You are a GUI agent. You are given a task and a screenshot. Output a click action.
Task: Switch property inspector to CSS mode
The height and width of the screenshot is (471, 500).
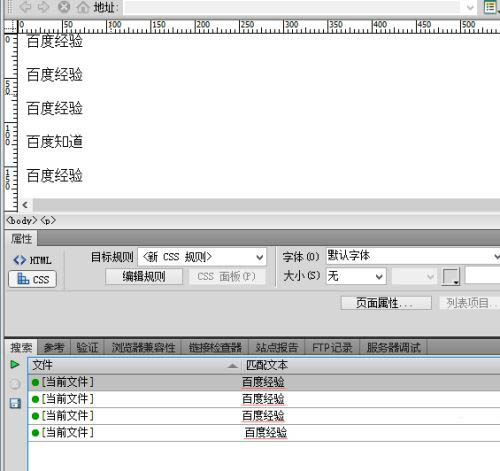pyautogui.click(x=32, y=279)
